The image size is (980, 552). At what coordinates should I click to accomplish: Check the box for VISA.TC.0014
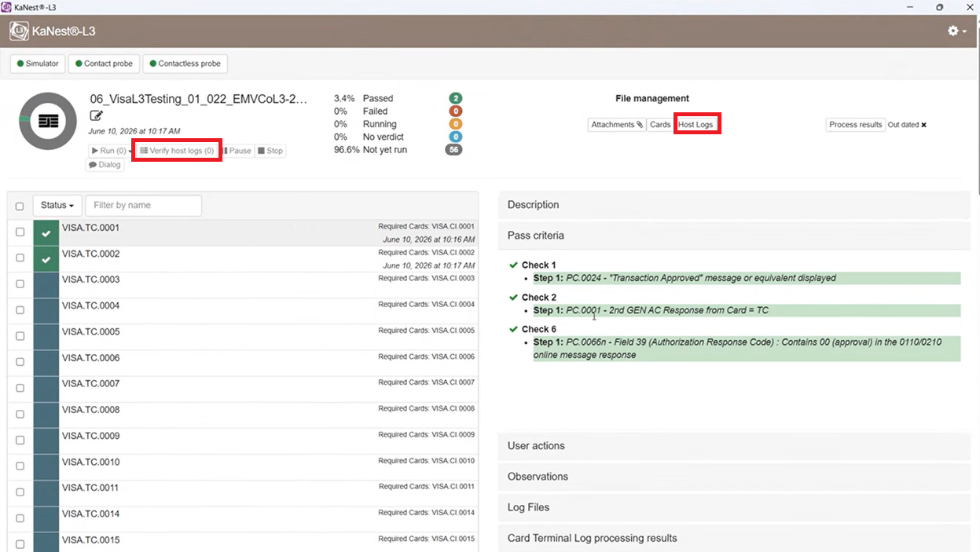(20, 518)
